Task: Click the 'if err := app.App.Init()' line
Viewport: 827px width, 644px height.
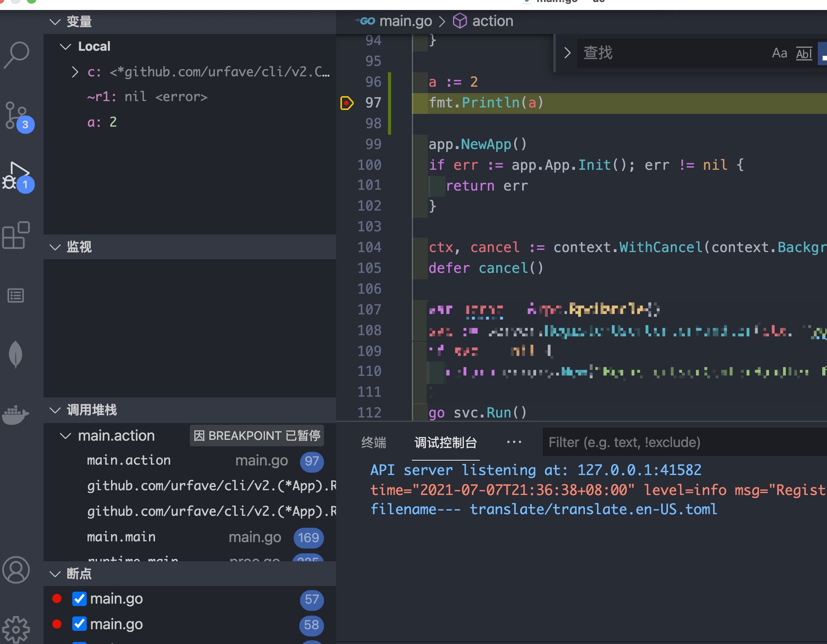Action: tap(586, 165)
